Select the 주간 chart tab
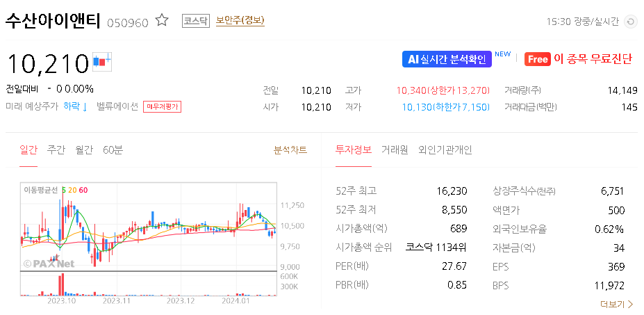644x315 pixels. (56, 150)
